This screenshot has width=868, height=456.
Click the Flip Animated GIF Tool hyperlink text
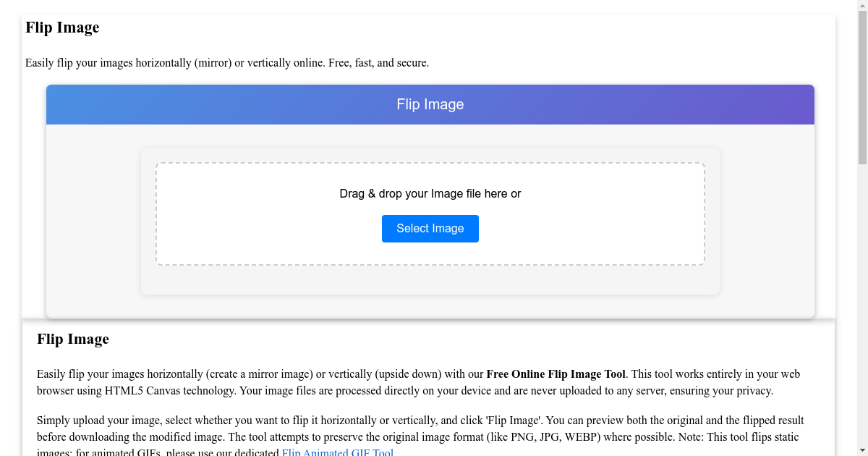tap(337, 452)
